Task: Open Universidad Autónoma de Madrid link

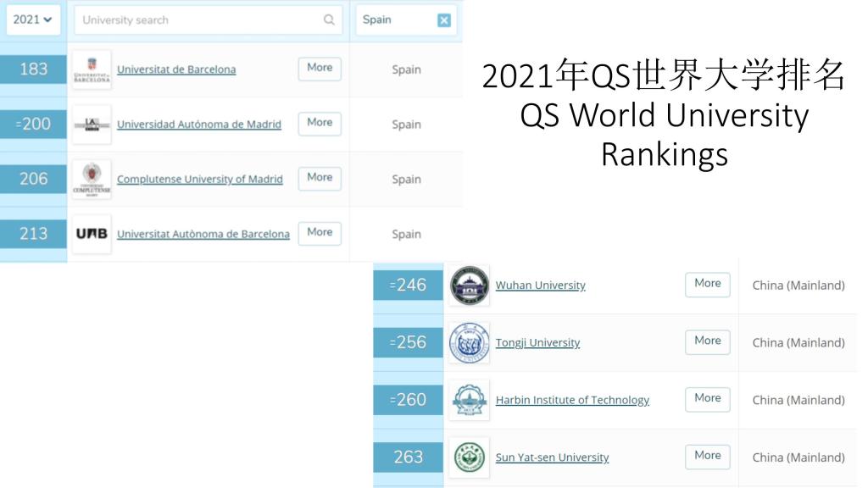Action: (199, 125)
